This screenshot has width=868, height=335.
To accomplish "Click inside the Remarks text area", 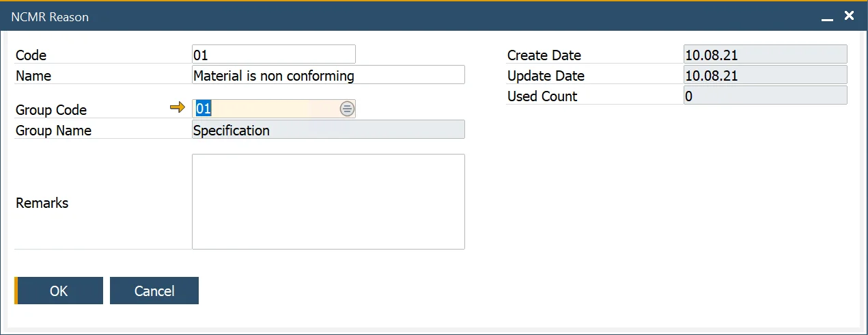I will [x=328, y=202].
